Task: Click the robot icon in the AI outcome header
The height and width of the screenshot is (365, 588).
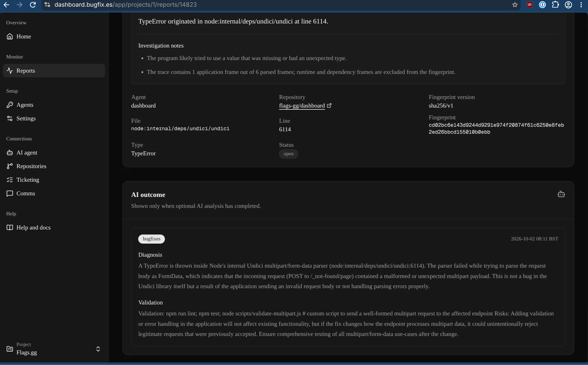Action: [561, 194]
